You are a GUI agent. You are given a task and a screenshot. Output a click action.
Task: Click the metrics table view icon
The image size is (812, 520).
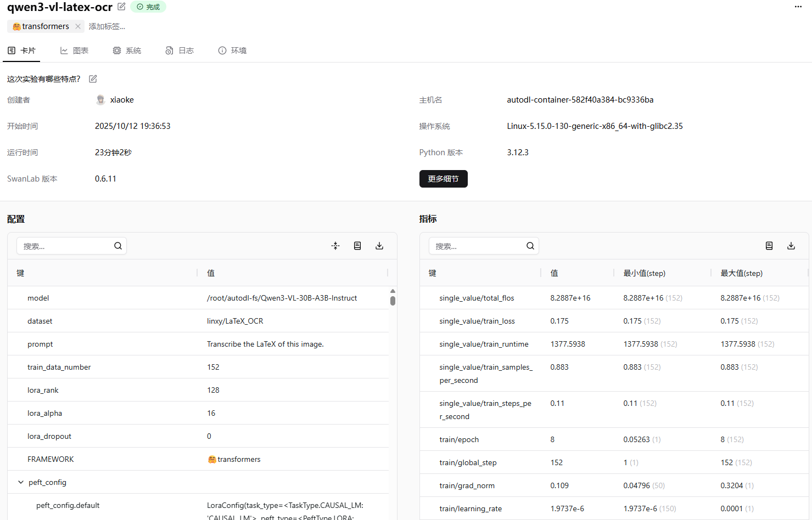click(x=769, y=246)
